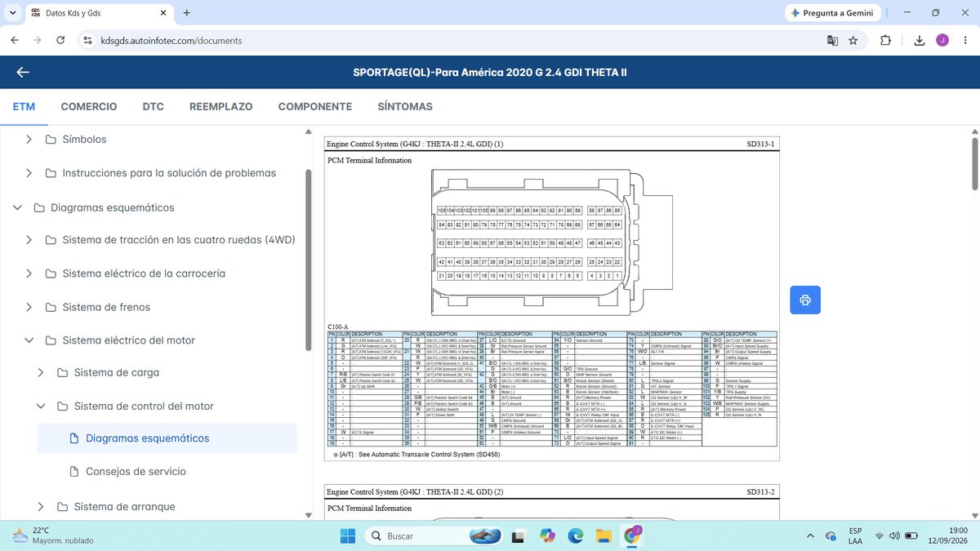Click SPORTAGE(QL) vehicle title in header

489,73
